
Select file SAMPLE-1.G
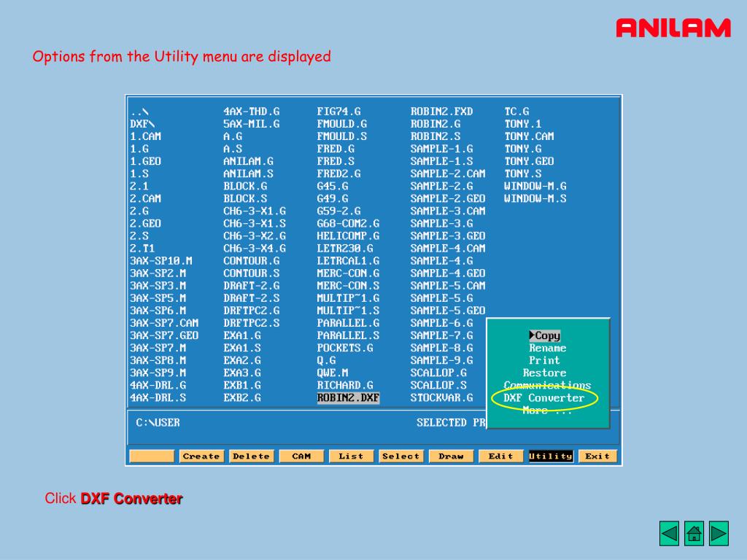pos(441,149)
